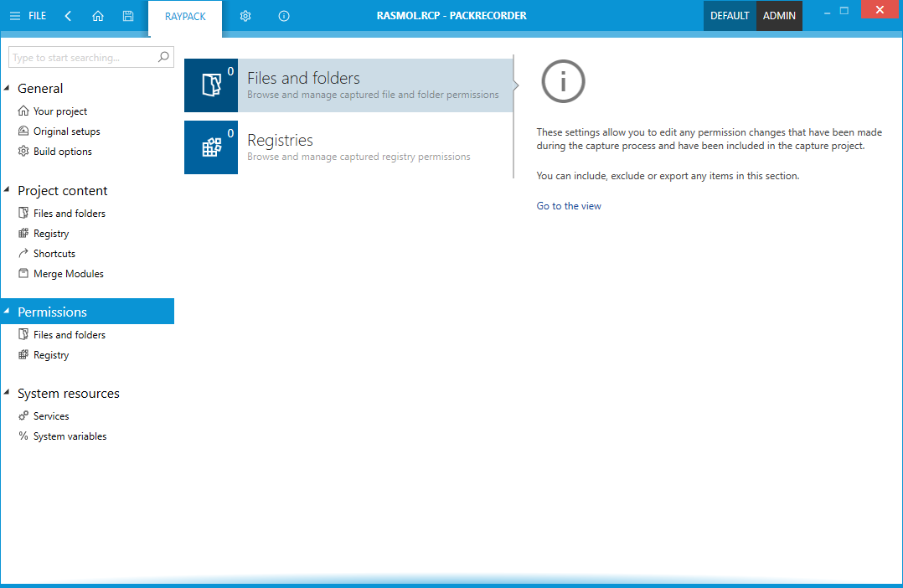The width and height of the screenshot is (903, 588).
Task: Open settings via the gear icon
Action: pyautogui.click(x=245, y=16)
